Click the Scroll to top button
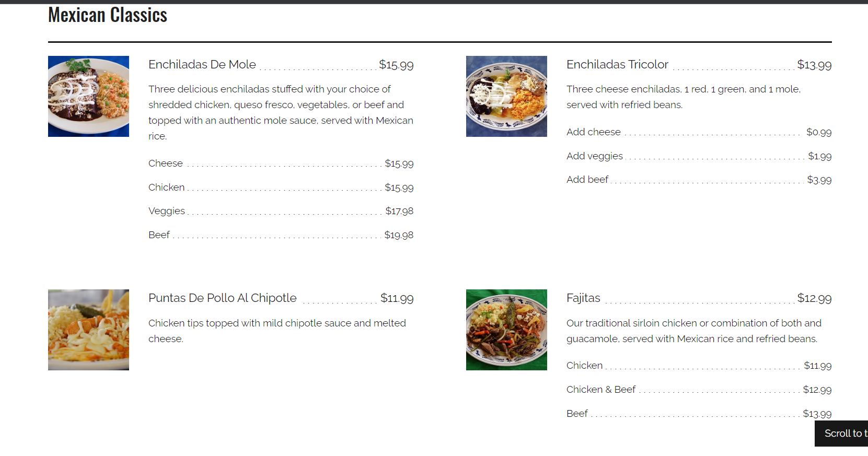 [x=842, y=433]
